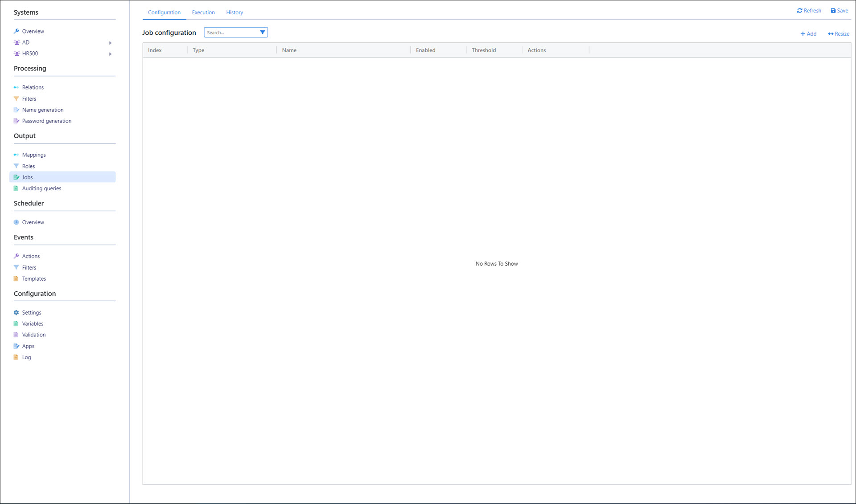Image resolution: width=856 pixels, height=504 pixels.
Task: Switch to the History tab
Action: (235, 12)
